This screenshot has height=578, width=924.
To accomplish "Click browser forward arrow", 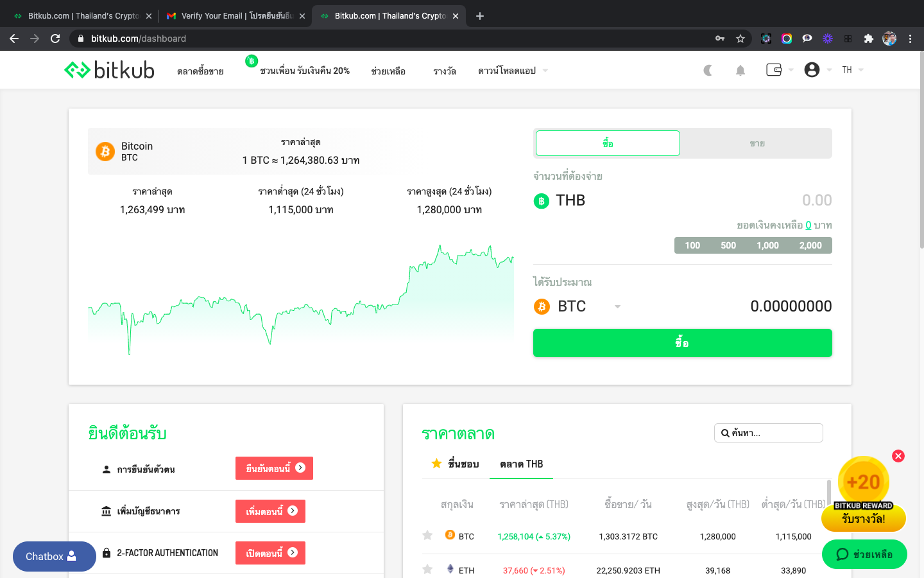I will pyautogui.click(x=35, y=39).
